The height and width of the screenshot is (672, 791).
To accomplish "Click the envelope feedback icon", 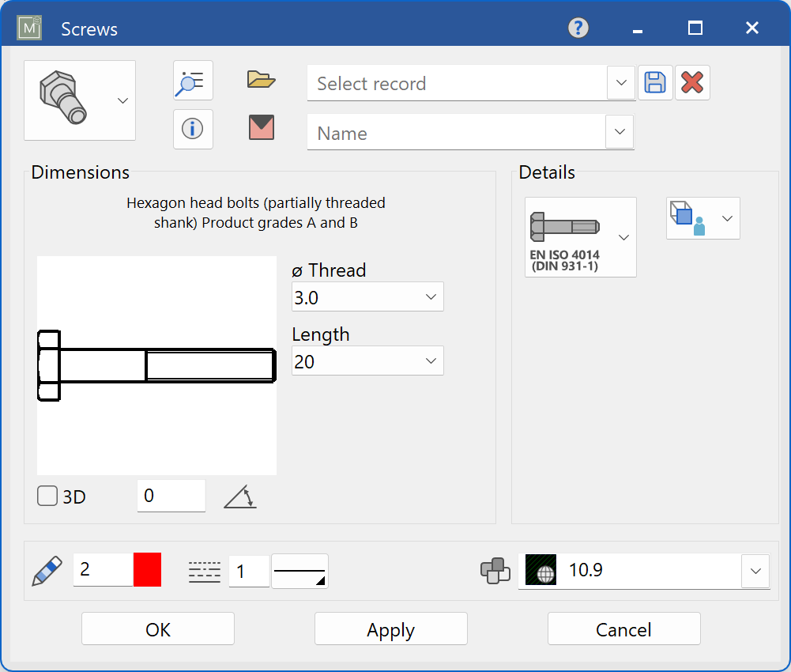I will [x=261, y=129].
